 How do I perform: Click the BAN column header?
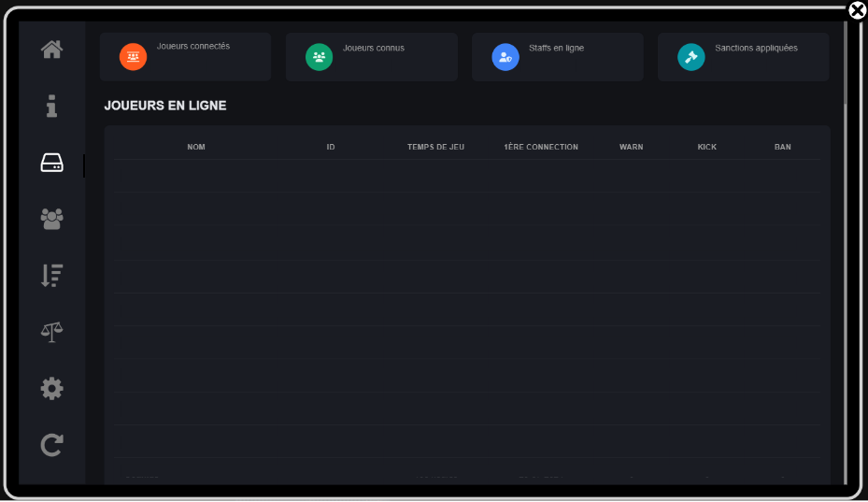pyautogui.click(x=783, y=147)
